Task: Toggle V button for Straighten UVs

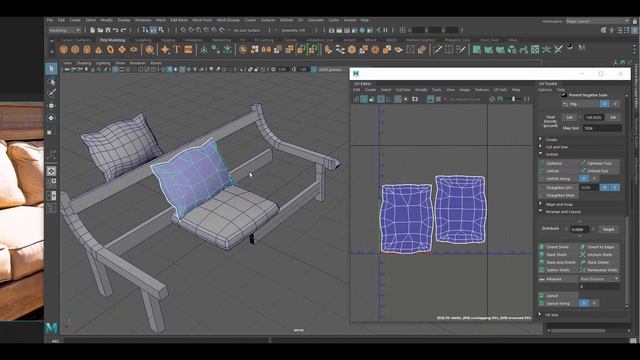Action: pyautogui.click(x=615, y=188)
